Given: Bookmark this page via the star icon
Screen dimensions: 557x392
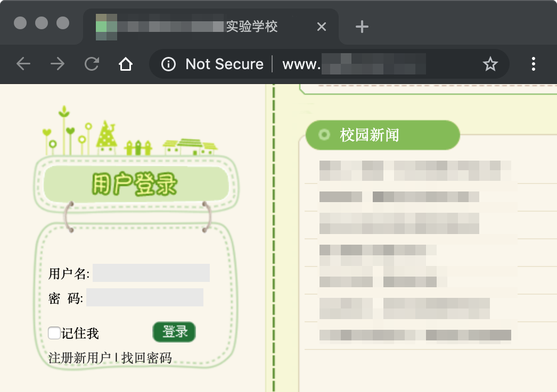Looking at the screenshot, I should pos(490,64).
